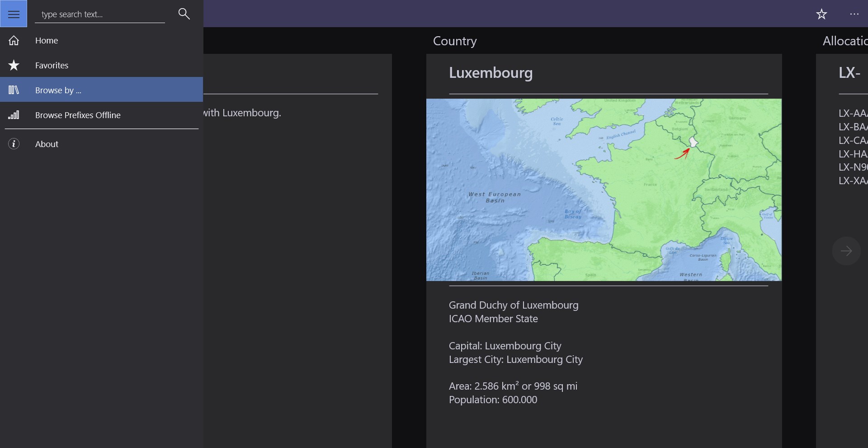Click the search magnifier icon
Screen dimensions: 868x448
click(184, 14)
